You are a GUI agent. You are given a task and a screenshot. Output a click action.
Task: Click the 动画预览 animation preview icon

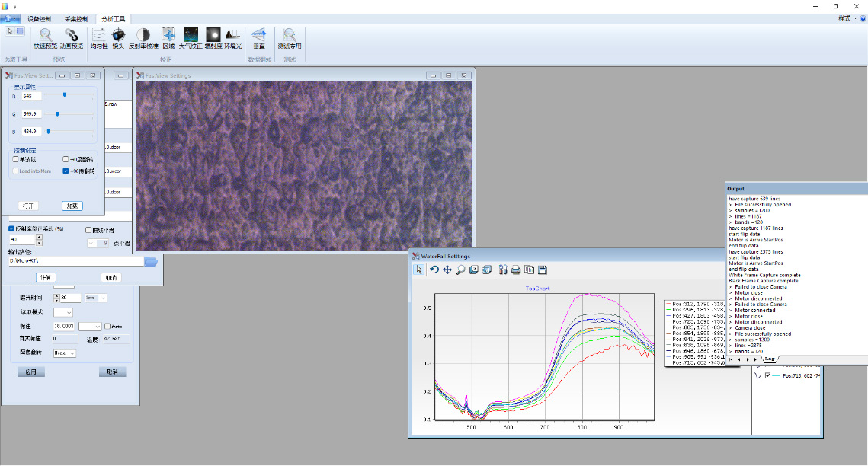click(70, 36)
